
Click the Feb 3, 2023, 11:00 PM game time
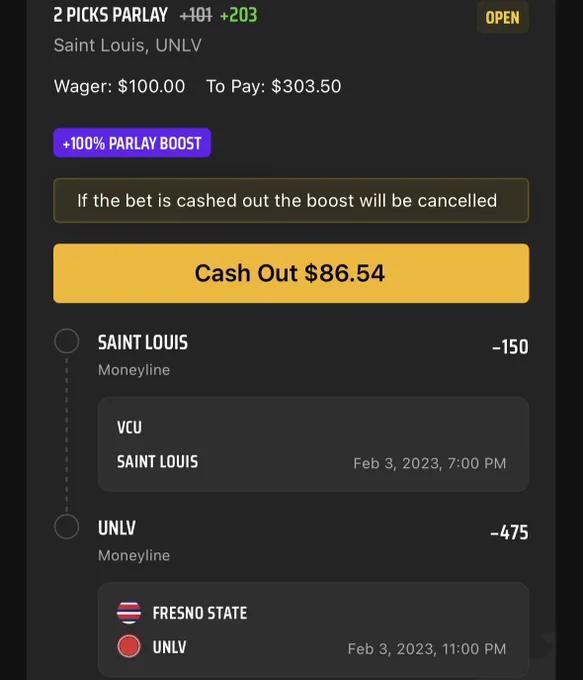(427, 649)
